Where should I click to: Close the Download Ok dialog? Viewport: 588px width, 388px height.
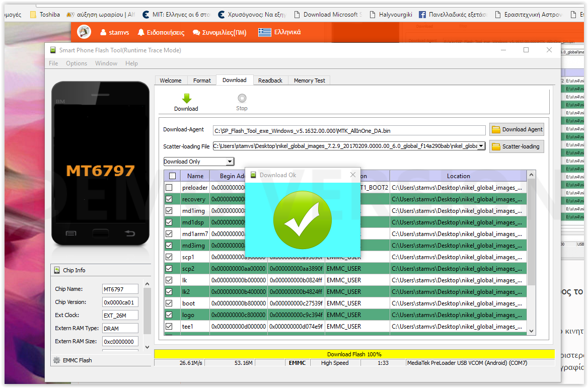point(352,175)
